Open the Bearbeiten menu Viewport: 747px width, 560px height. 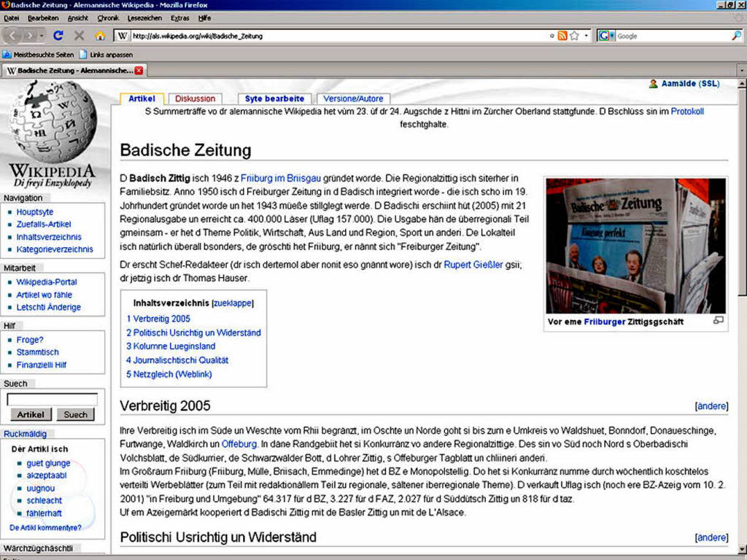[43, 18]
